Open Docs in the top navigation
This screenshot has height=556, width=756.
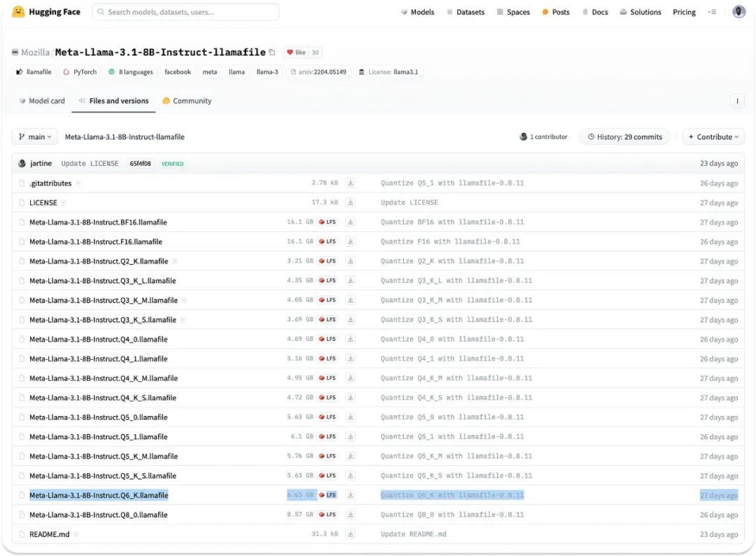595,12
